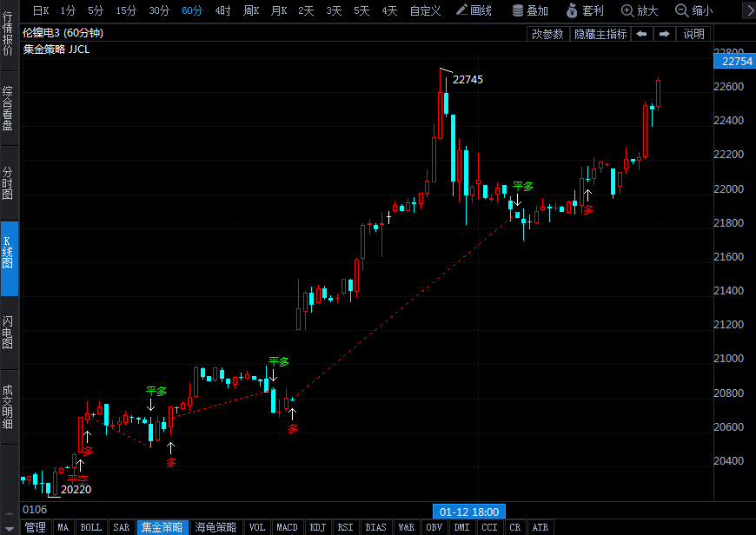
Task: Go to next with right arrow
Action: [x=665, y=34]
